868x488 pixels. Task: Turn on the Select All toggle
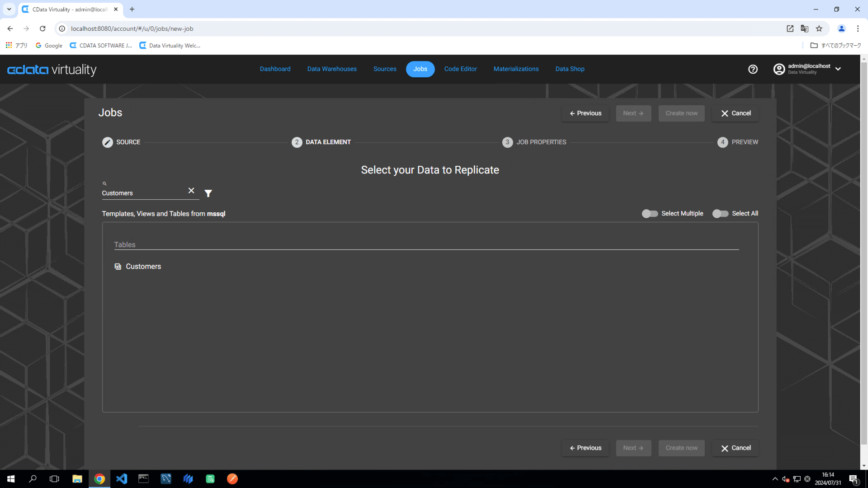coord(720,214)
